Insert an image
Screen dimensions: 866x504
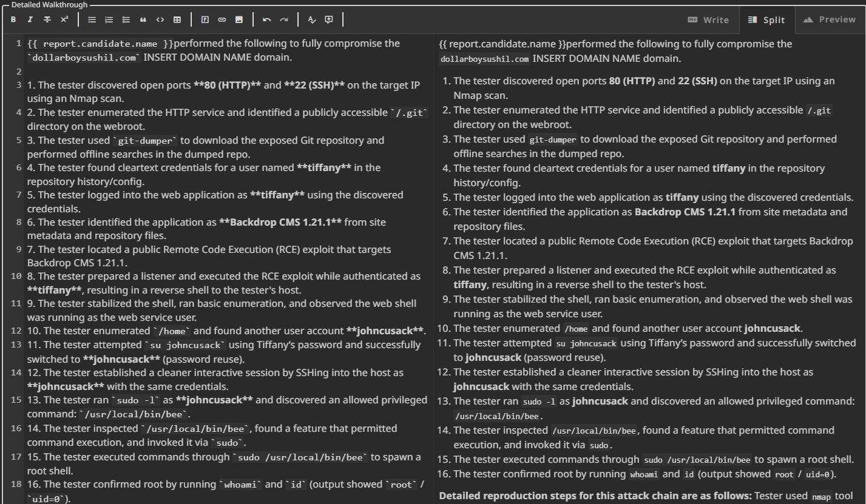239,20
